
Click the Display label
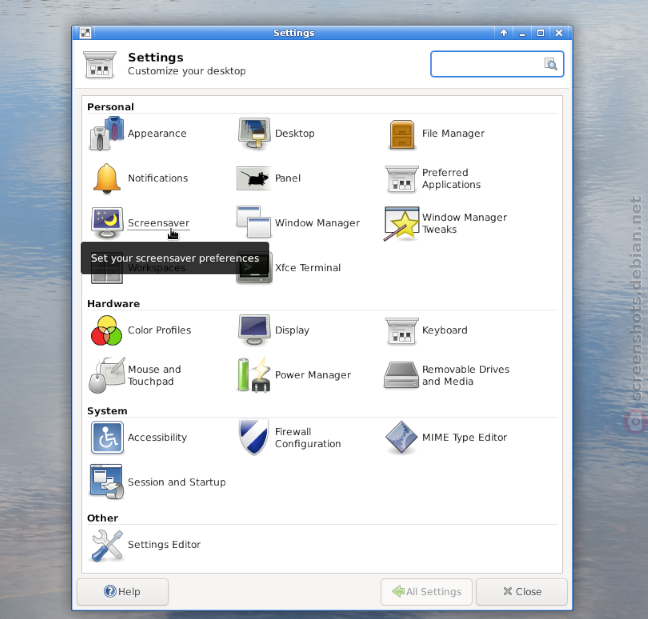point(292,330)
